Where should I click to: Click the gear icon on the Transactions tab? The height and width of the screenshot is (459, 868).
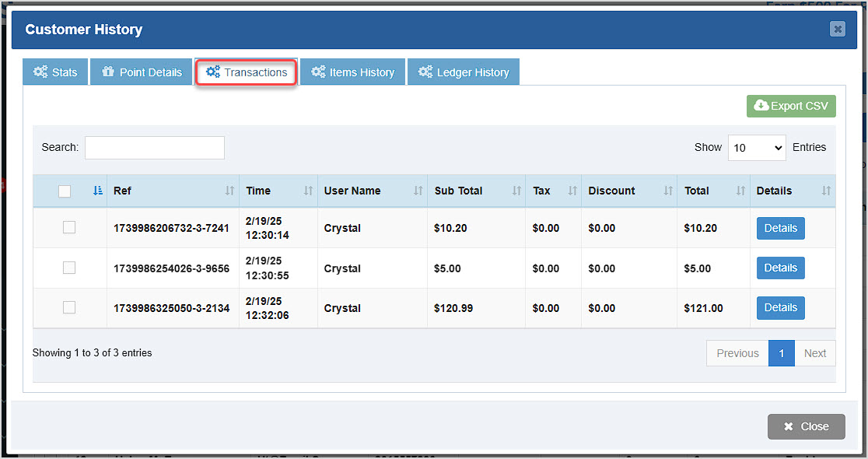pos(212,72)
